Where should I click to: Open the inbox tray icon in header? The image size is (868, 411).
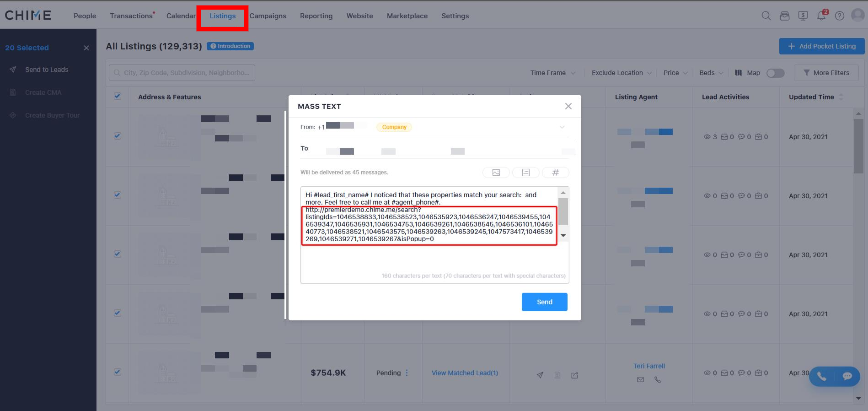785,16
